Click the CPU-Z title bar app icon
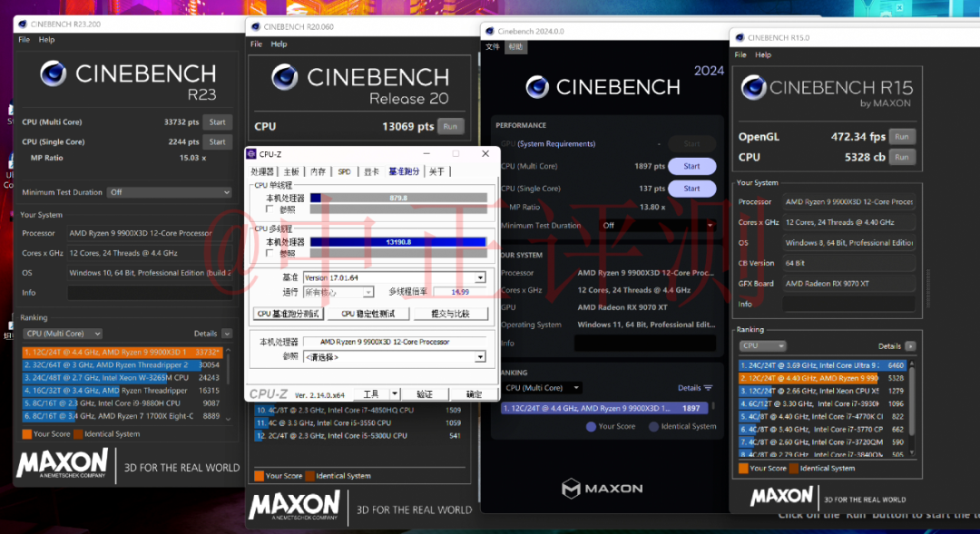 251,153
